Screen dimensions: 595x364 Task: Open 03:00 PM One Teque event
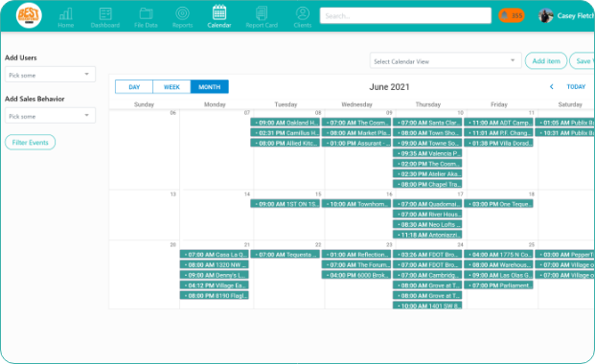pyautogui.click(x=498, y=204)
